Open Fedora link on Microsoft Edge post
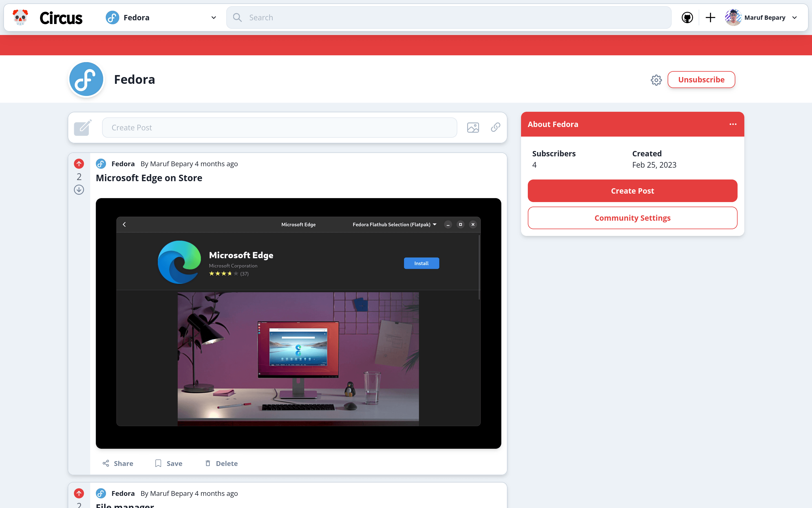 pos(123,164)
